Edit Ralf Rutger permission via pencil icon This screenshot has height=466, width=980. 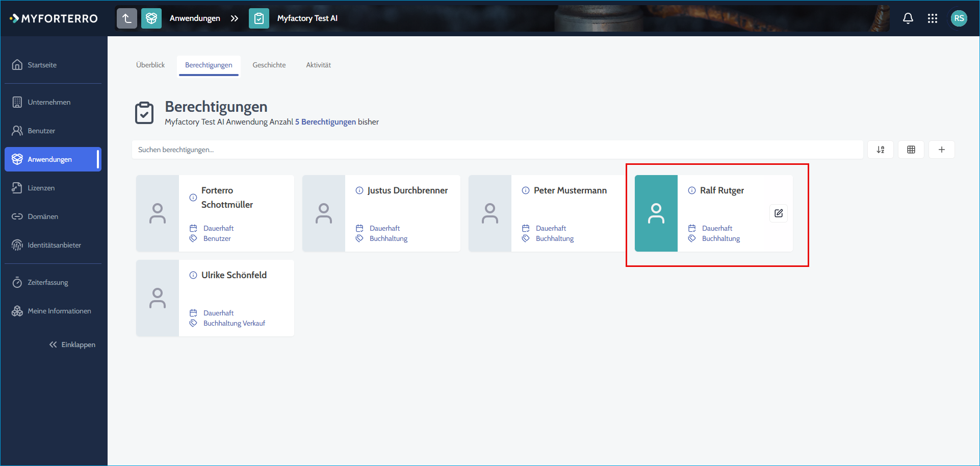(x=779, y=213)
